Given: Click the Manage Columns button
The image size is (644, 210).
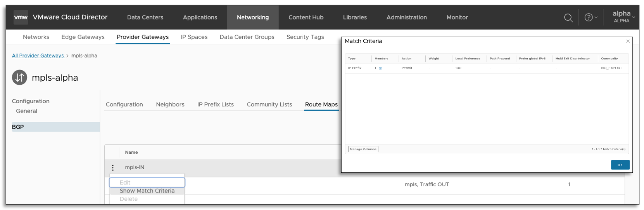Looking at the screenshot, I should 363,149.
